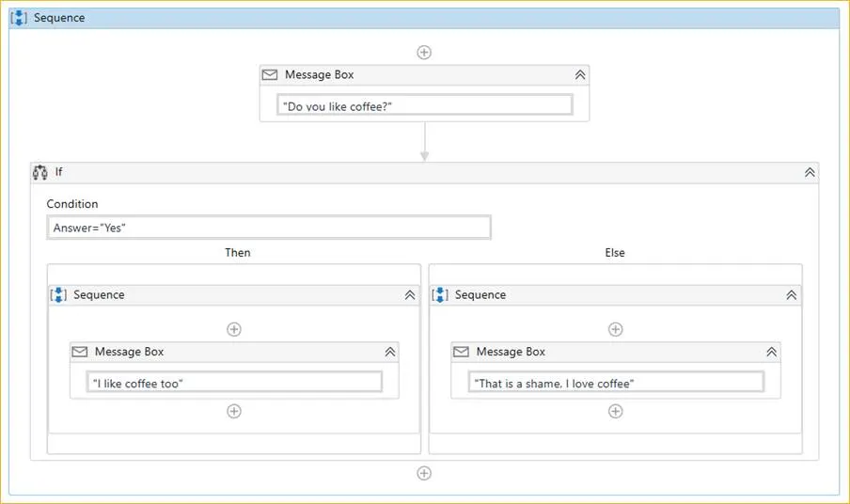850x504 pixels.
Task: Collapse the 'I like coffee too' Message Box
Action: point(390,352)
